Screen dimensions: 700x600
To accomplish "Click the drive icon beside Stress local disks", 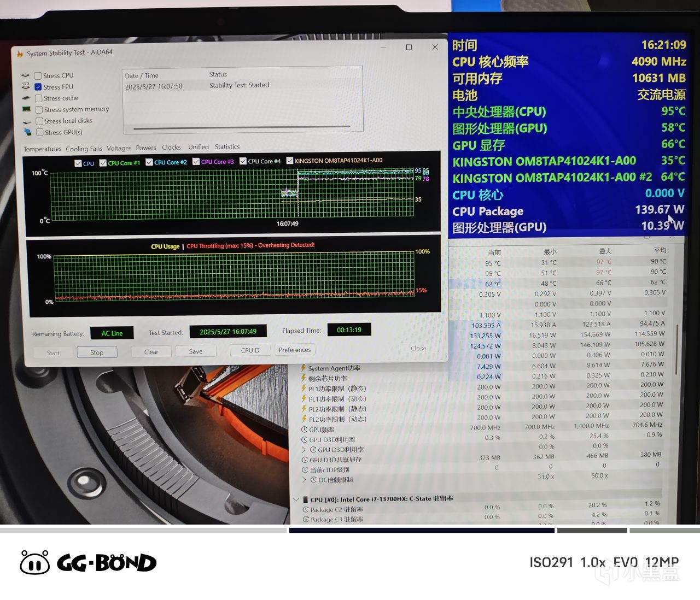I will (x=27, y=121).
